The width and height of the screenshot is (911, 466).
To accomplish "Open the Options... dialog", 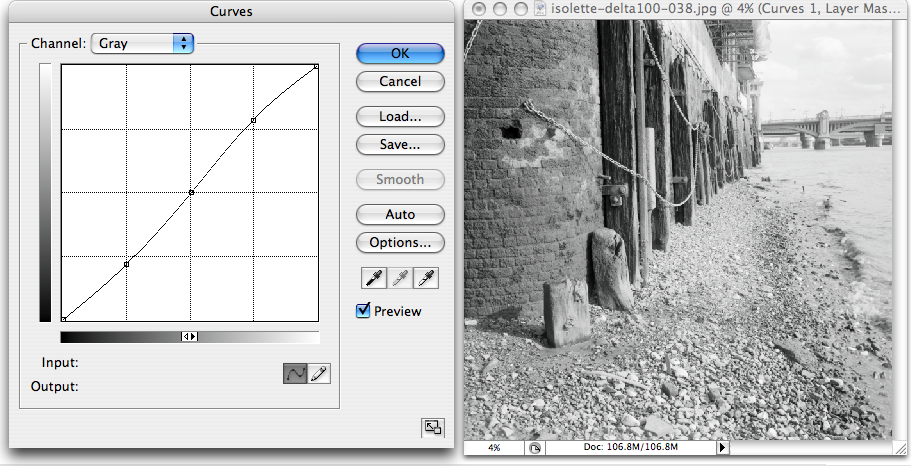I will click(400, 242).
